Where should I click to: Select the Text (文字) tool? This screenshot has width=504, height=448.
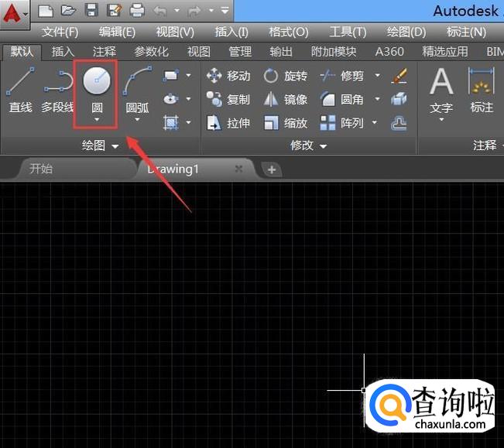(x=441, y=91)
